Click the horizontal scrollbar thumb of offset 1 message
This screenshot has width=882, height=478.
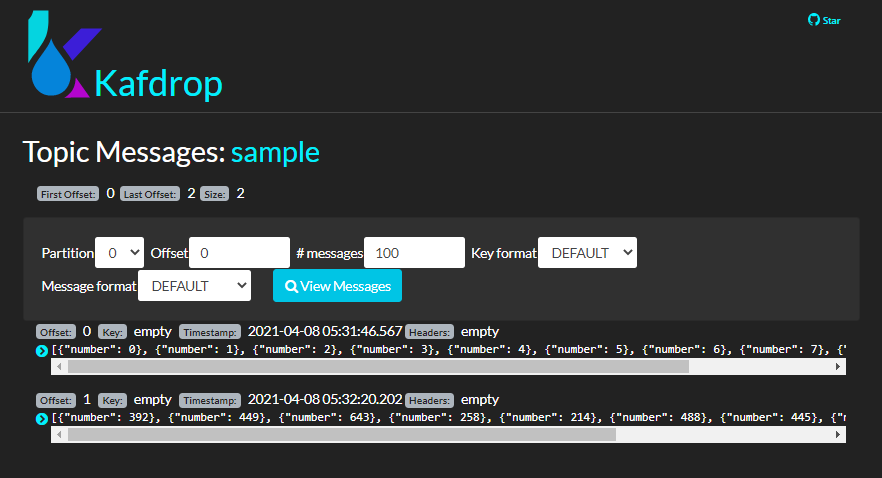point(342,435)
